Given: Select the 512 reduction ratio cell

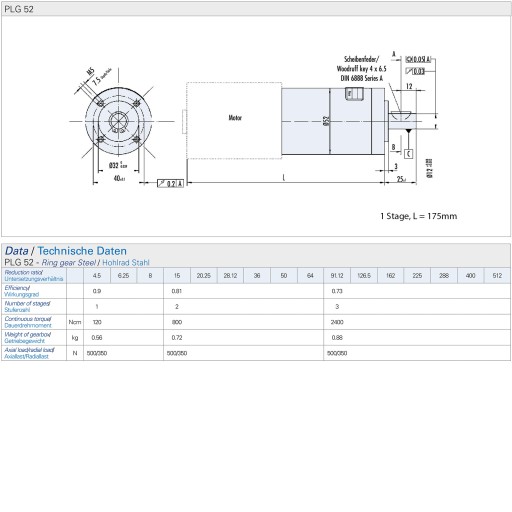Looking at the screenshot, I should [x=497, y=276].
